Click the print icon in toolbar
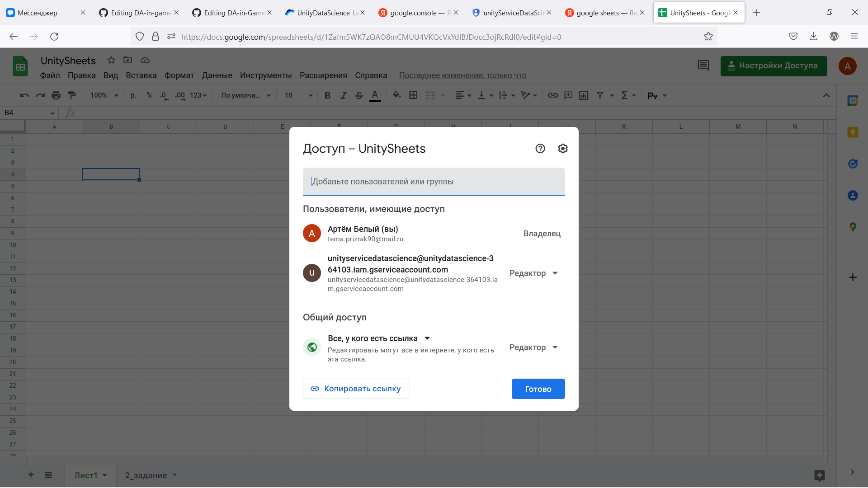Image resolution: width=868 pixels, height=488 pixels. [56, 95]
